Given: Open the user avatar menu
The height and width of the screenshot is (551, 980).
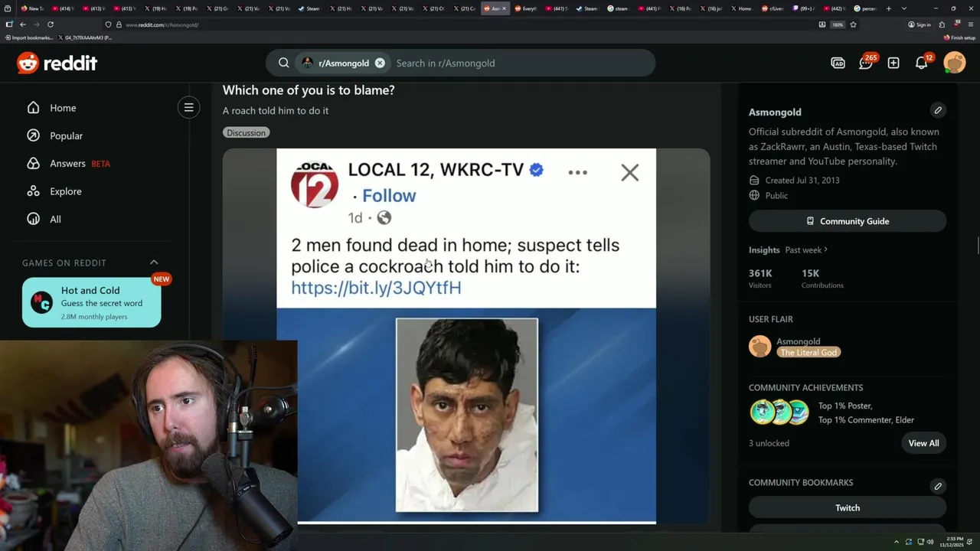Looking at the screenshot, I should (955, 63).
